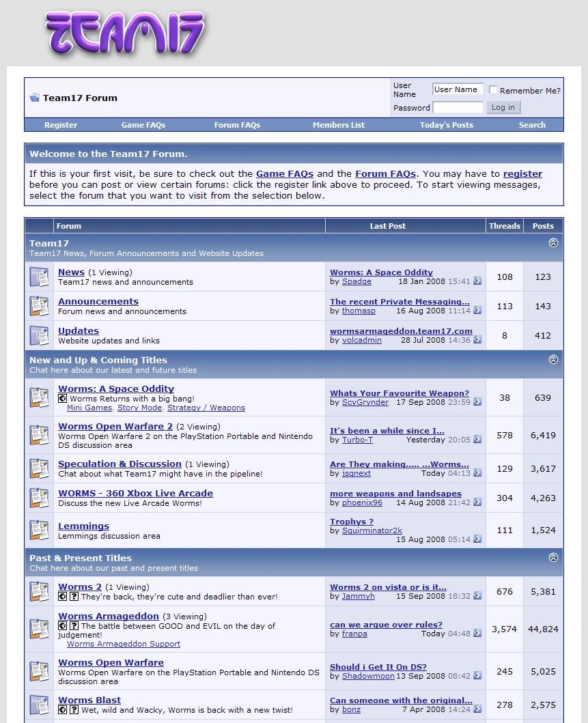588x723 pixels.
Task: Go to last post arrow in Updates row
Action: (477, 340)
